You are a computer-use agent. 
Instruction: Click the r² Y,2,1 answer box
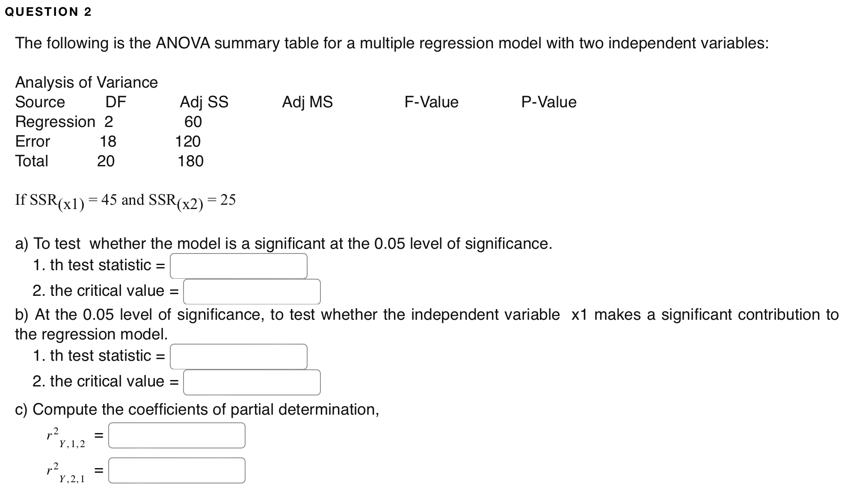177,470
